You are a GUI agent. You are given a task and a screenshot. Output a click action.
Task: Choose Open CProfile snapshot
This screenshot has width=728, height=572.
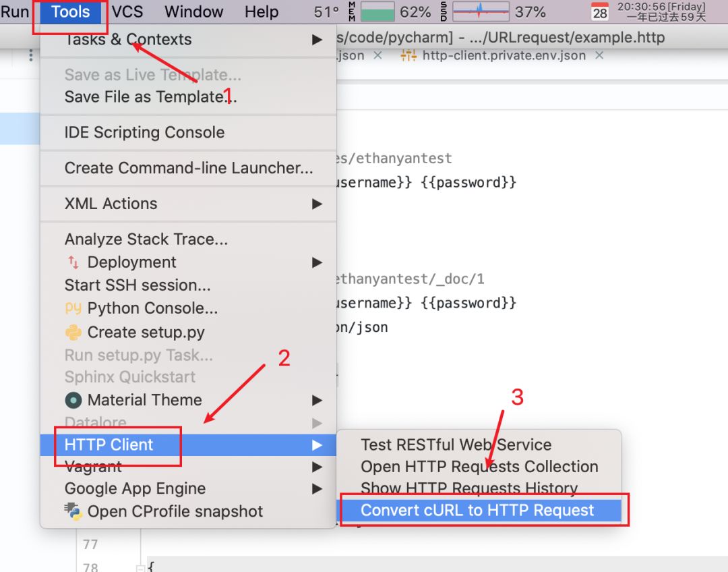(x=188, y=511)
